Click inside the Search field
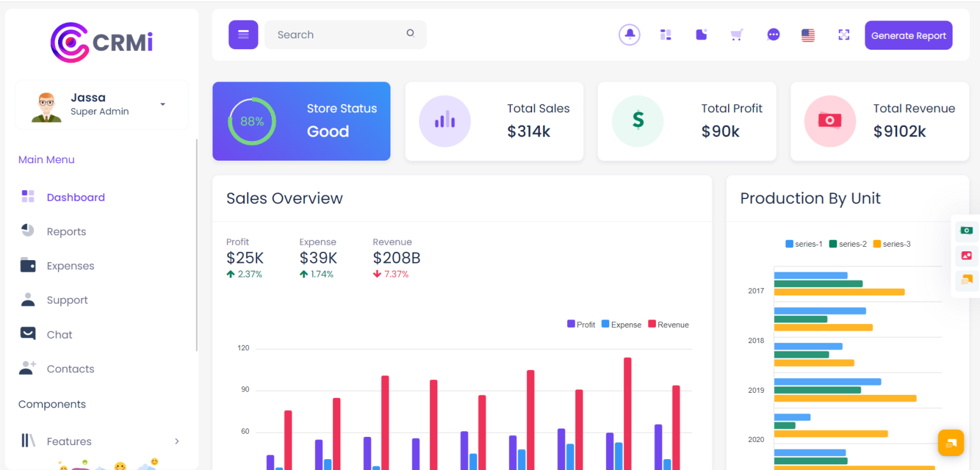 pos(338,34)
